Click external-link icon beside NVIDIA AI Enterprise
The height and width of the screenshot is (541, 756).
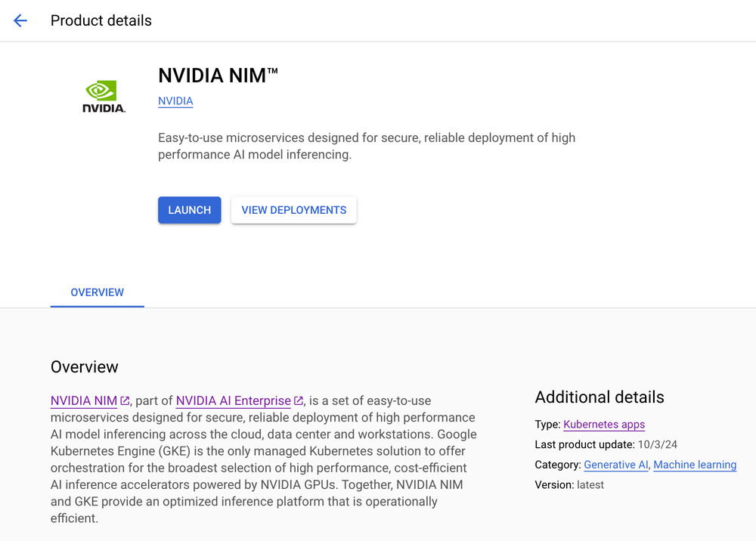click(299, 401)
